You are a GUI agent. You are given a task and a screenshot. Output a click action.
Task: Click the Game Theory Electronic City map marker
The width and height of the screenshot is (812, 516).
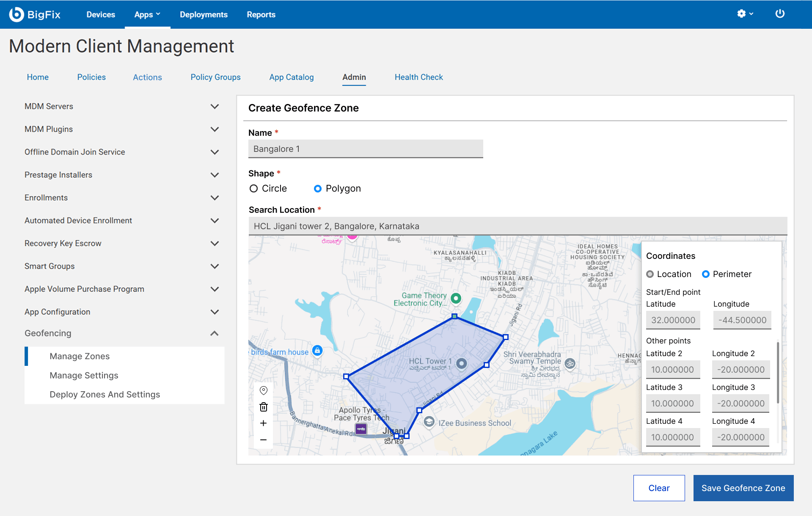pyautogui.click(x=456, y=298)
